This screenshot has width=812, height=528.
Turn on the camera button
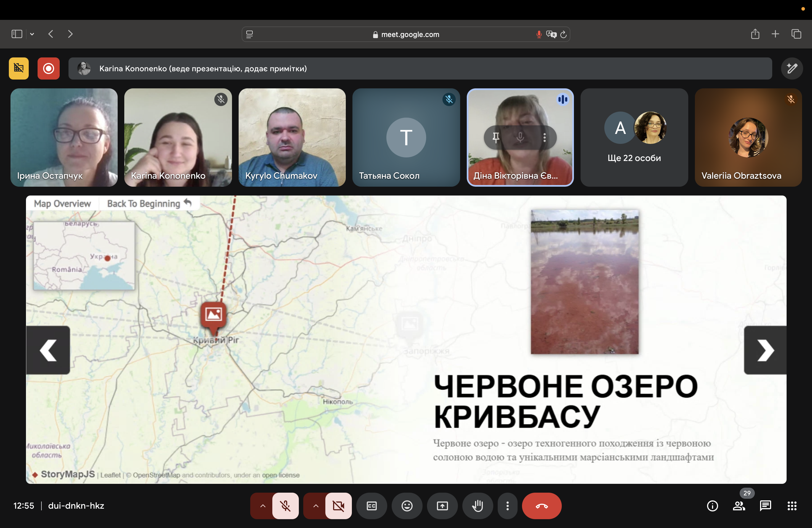[x=338, y=506]
